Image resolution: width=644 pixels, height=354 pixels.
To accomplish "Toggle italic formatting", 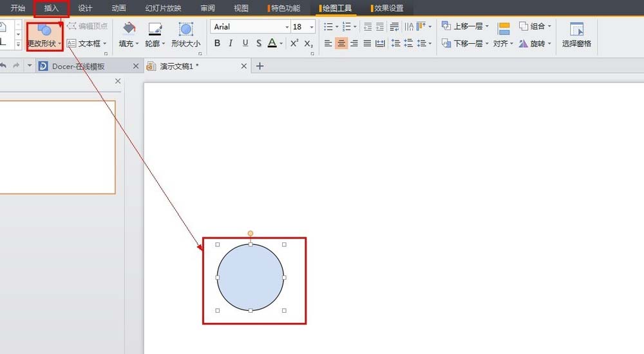I will click(231, 43).
